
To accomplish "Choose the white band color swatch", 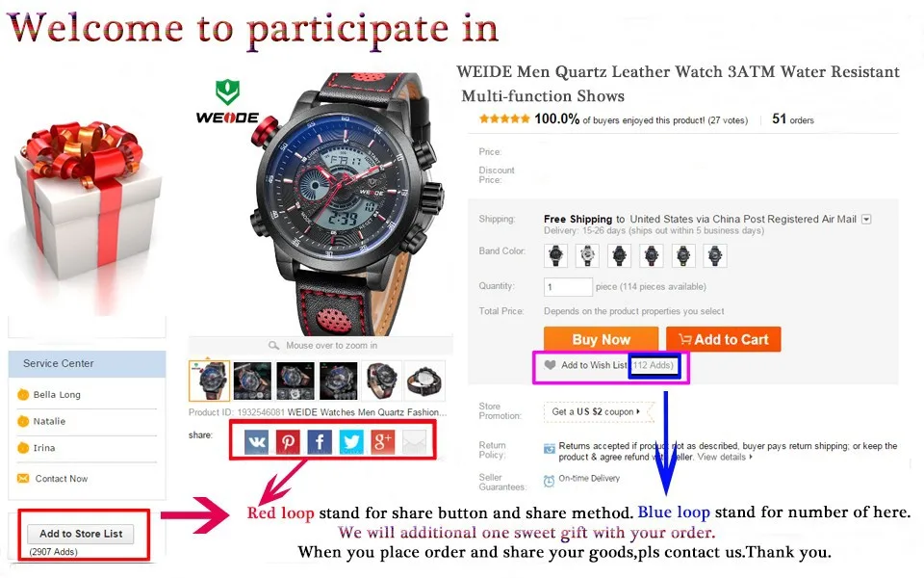I will point(587,256).
